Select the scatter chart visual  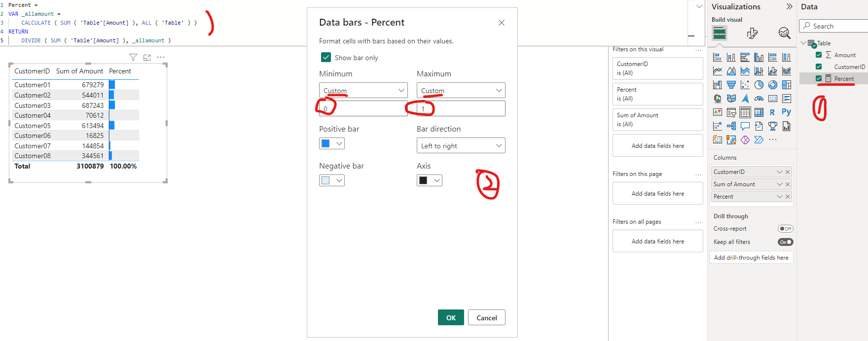pos(745,85)
